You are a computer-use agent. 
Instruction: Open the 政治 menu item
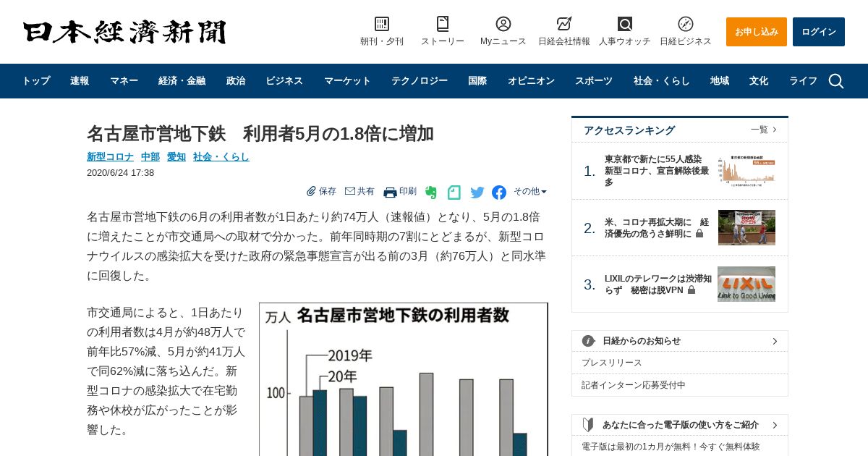point(236,81)
